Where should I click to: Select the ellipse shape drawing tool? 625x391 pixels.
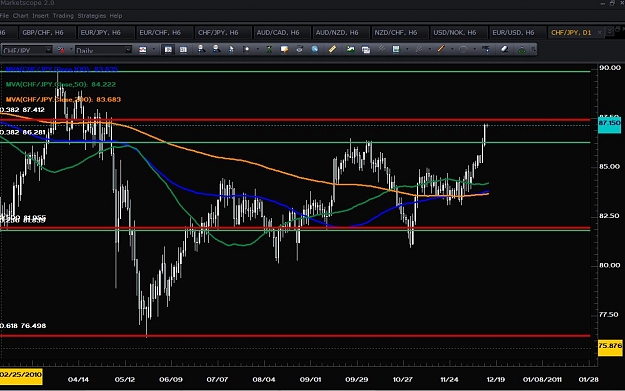[x=463, y=49]
